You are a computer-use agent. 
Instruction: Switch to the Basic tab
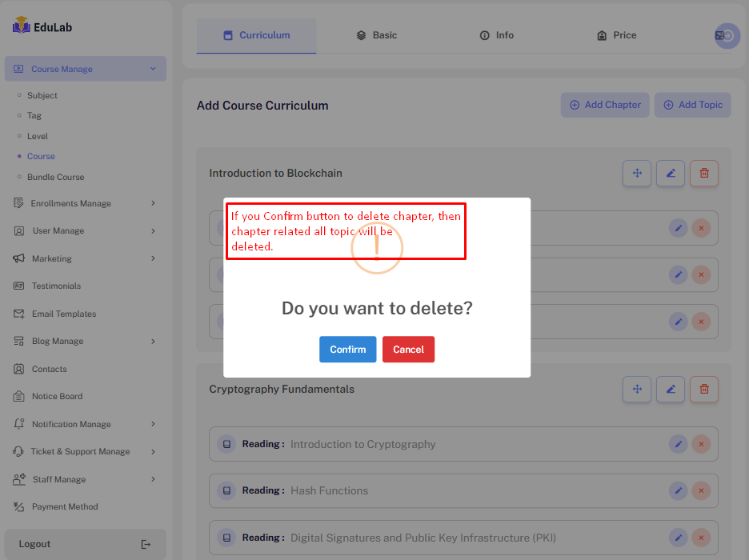click(376, 35)
